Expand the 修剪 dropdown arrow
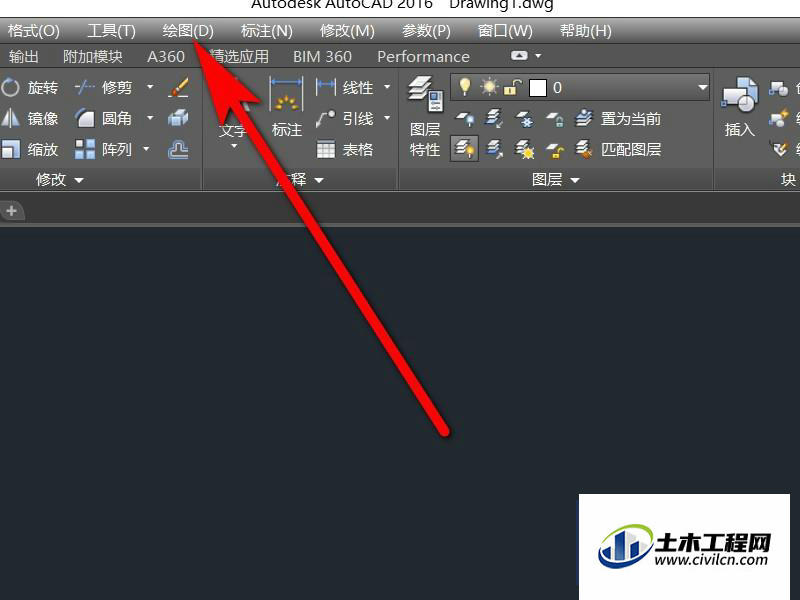The width and height of the screenshot is (800, 600). click(x=150, y=87)
